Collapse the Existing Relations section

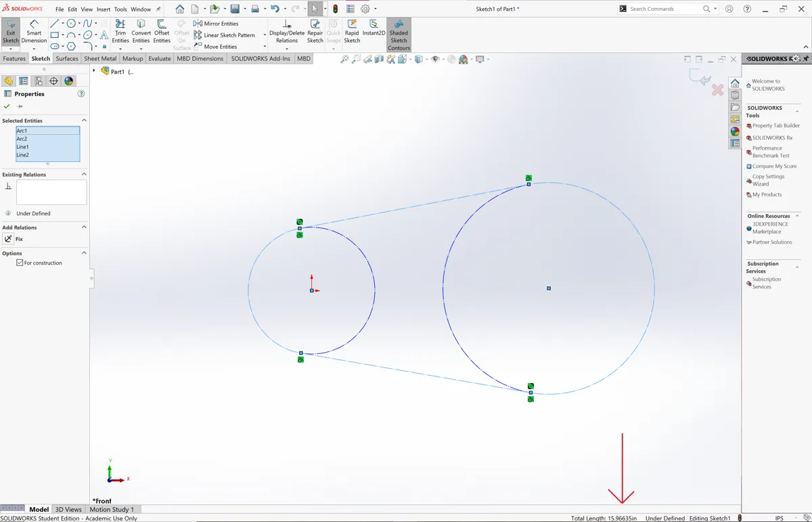coord(83,174)
